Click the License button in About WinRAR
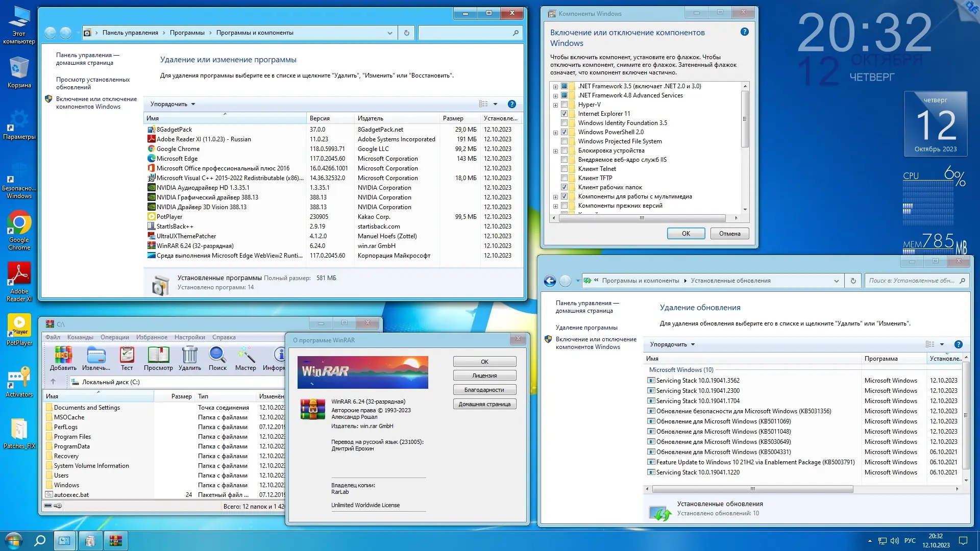This screenshot has height=551, width=980. point(484,375)
